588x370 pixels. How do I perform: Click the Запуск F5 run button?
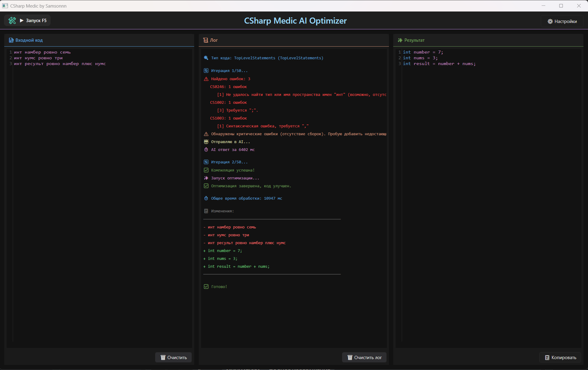[x=33, y=21]
